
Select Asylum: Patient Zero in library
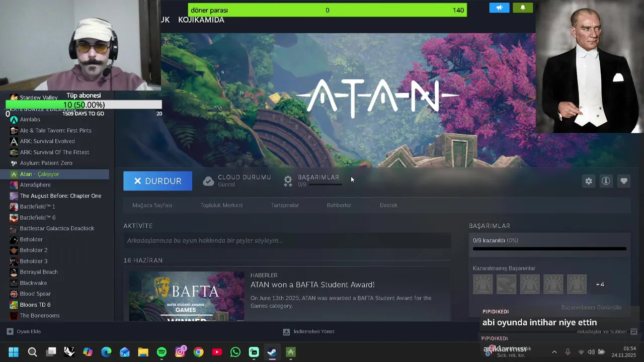(46, 163)
